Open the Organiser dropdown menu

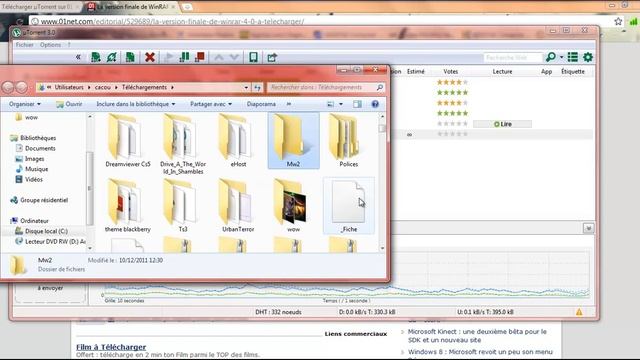pyautogui.click(x=25, y=104)
